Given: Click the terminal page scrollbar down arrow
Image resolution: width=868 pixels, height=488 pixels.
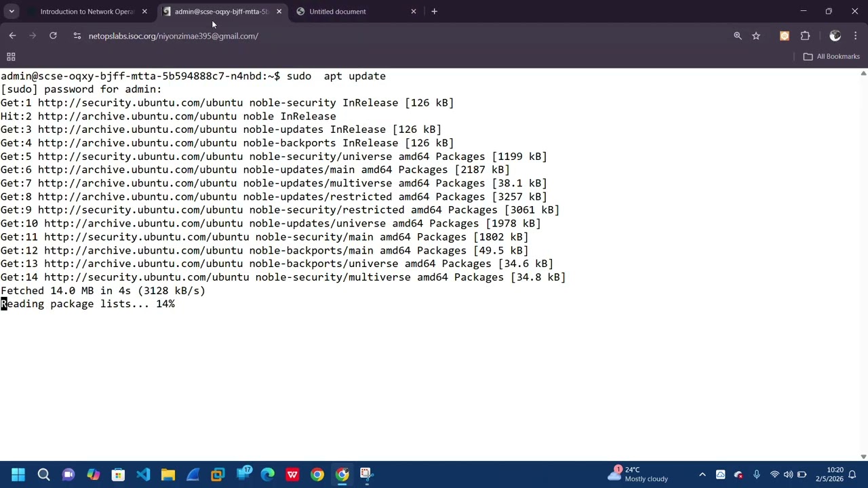Looking at the screenshot, I should [x=863, y=457].
